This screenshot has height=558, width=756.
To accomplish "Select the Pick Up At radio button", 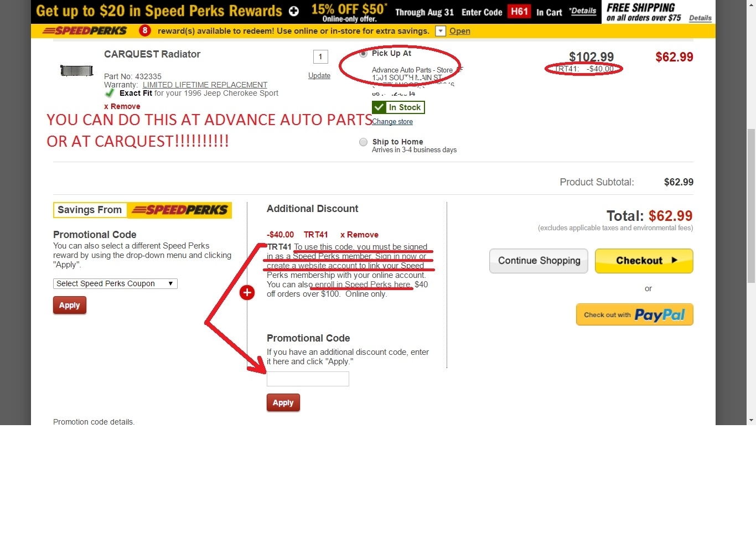I will click(363, 54).
